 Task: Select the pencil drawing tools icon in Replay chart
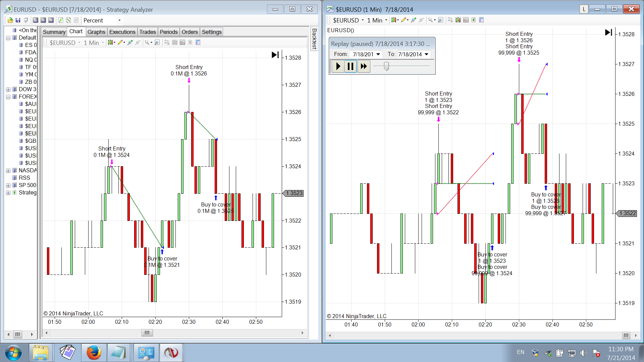click(x=404, y=20)
